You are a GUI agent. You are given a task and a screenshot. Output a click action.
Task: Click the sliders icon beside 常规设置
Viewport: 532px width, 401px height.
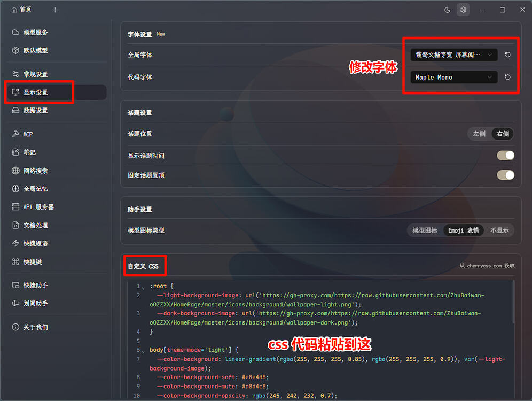[15, 74]
